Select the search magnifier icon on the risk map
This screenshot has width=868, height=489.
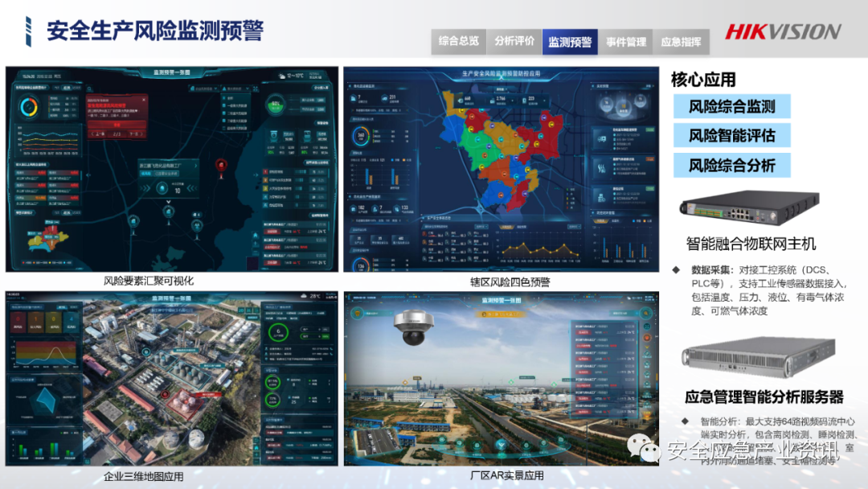(x=88, y=88)
